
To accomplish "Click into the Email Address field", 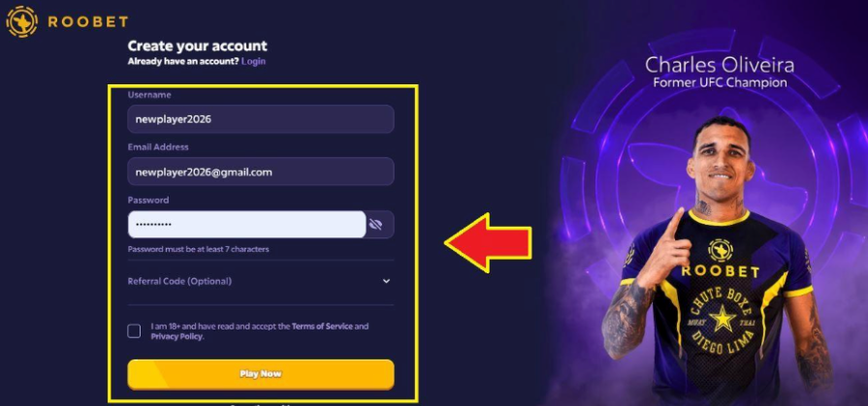I will point(261,172).
